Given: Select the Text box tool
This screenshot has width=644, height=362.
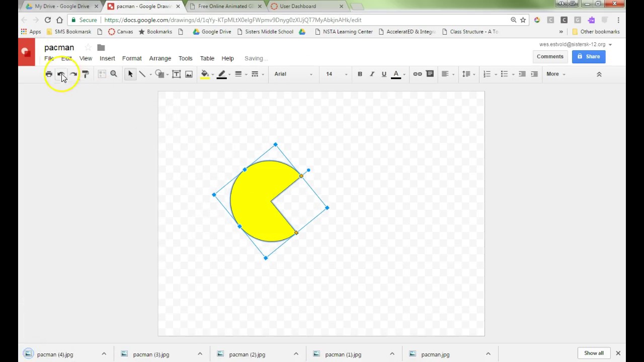Looking at the screenshot, I should pyautogui.click(x=177, y=74).
